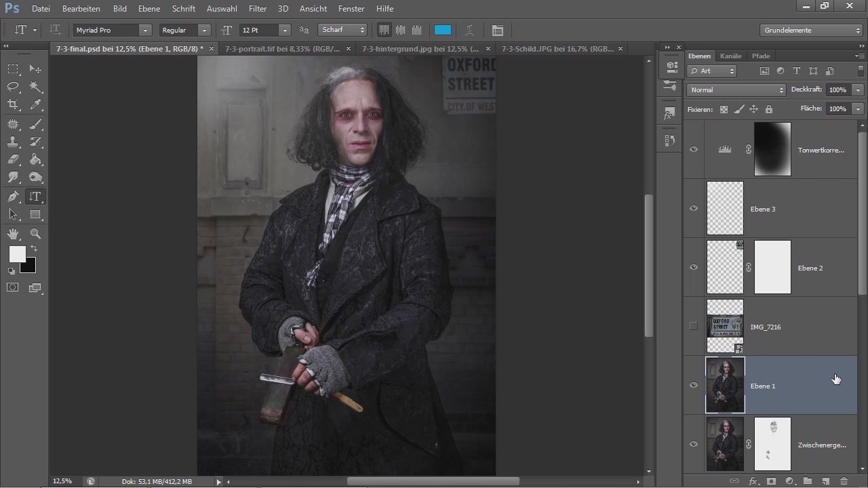Select the Move tool

click(35, 69)
